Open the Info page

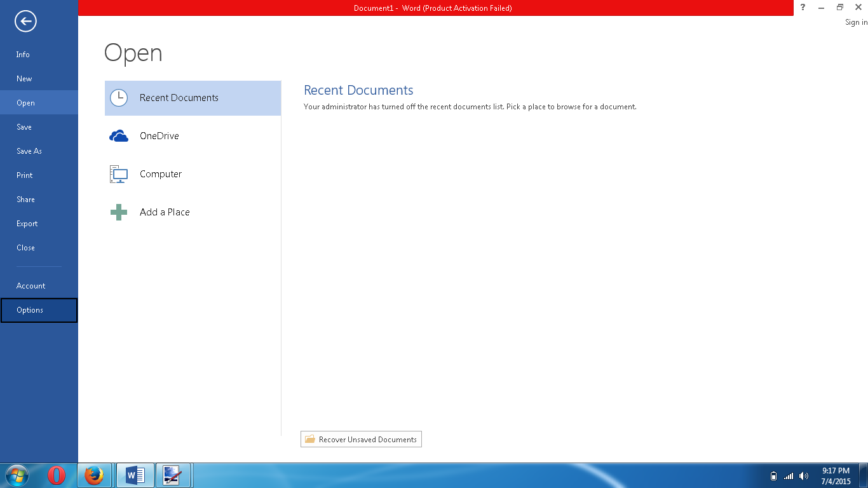(39, 55)
